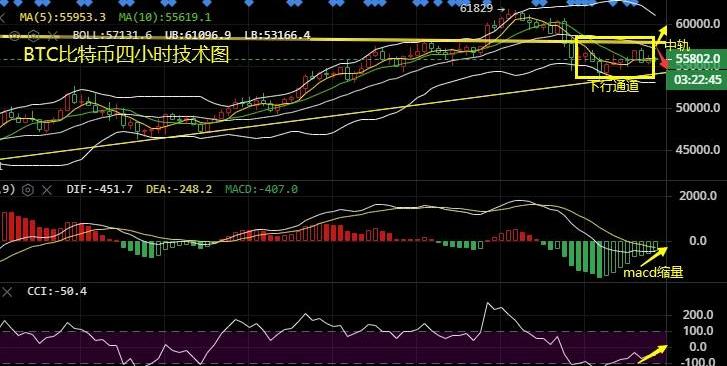
Task: Click the 61829 high price marker
Action: point(482,8)
